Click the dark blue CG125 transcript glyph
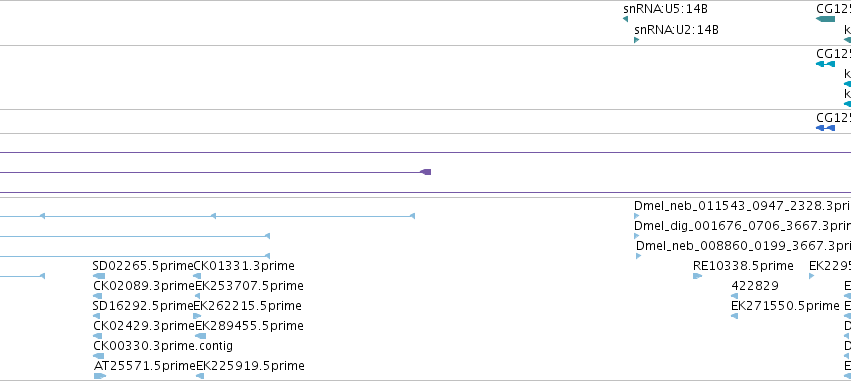This screenshot has width=851, height=381. point(825,128)
